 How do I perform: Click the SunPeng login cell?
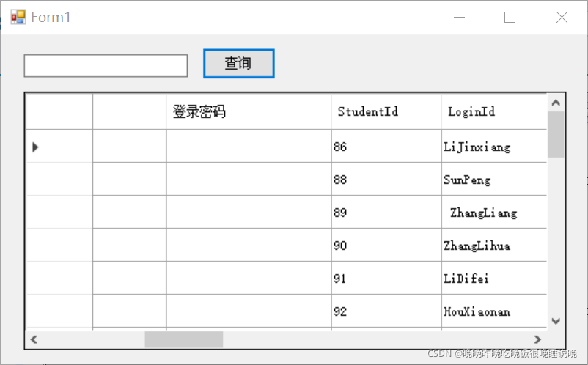(x=494, y=180)
